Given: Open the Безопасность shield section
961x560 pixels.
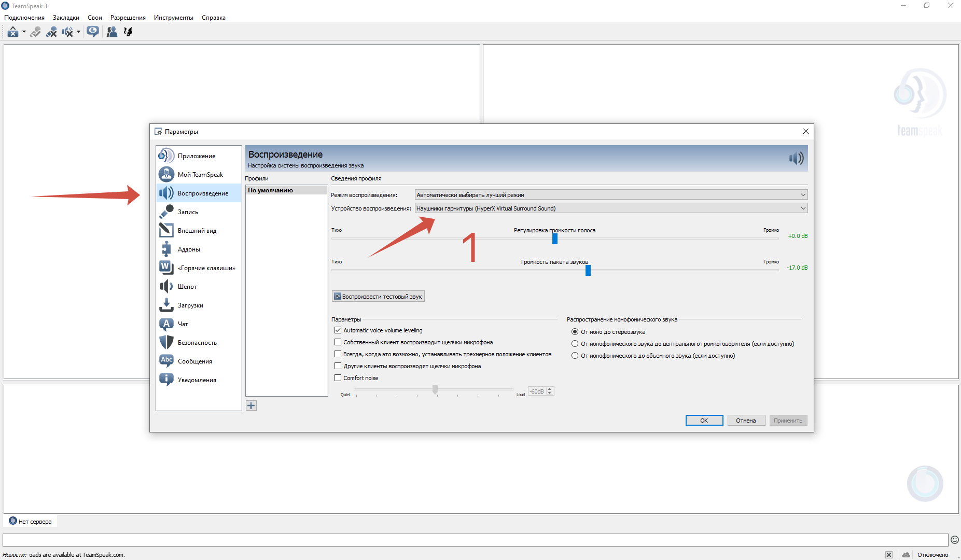Looking at the screenshot, I should click(199, 342).
